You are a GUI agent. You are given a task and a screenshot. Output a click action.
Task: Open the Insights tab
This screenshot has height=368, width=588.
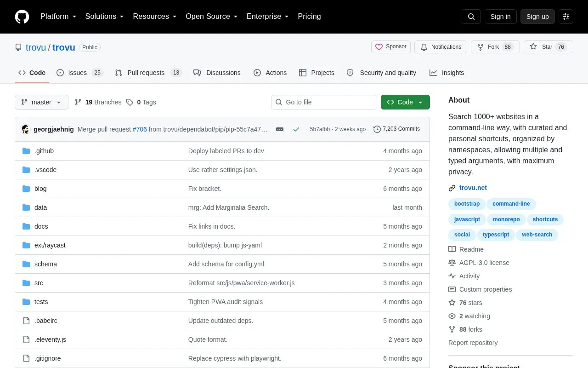click(447, 73)
